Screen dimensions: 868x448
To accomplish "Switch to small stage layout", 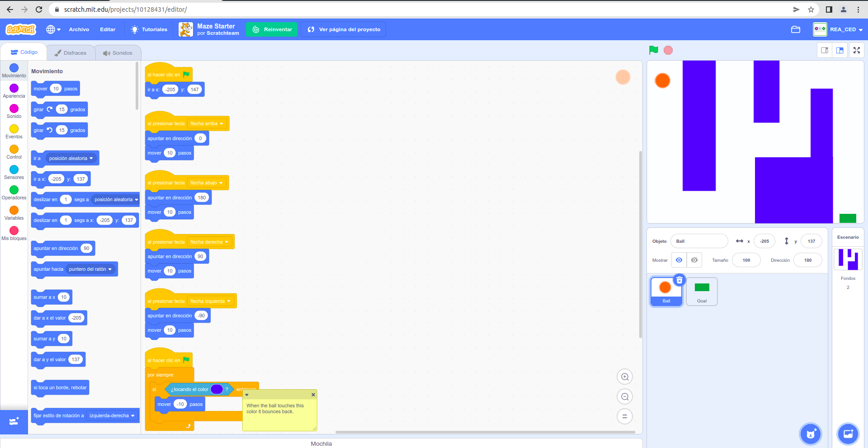I will [x=825, y=50].
